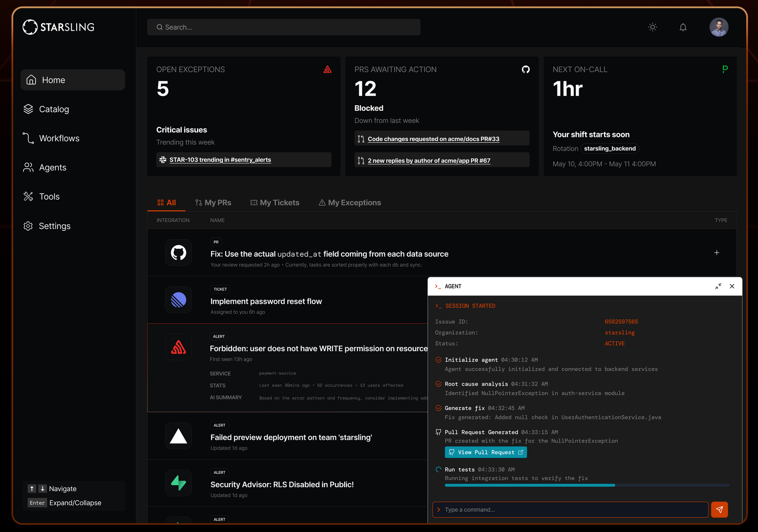The width and height of the screenshot is (758, 532).
Task: Click the Run tests progress bar
Action: (587, 485)
